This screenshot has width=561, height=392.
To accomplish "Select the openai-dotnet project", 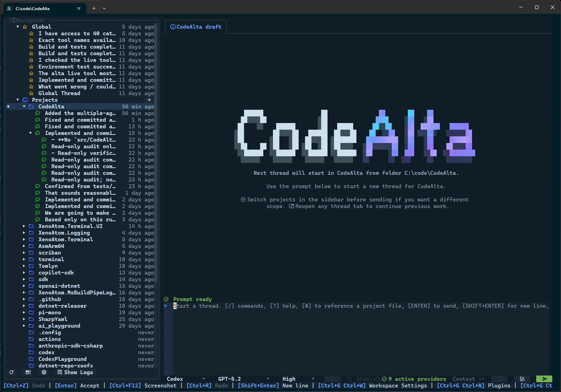I will pos(59,286).
